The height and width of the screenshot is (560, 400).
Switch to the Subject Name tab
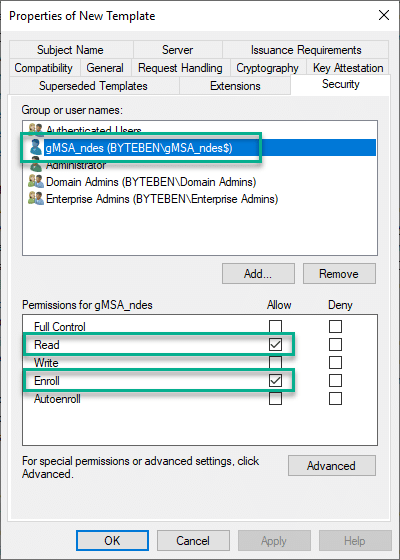click(x=71, y=50)
